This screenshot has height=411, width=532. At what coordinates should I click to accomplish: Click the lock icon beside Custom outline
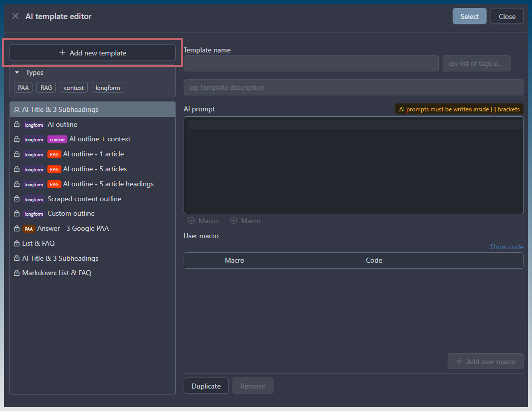coord(16,213)
